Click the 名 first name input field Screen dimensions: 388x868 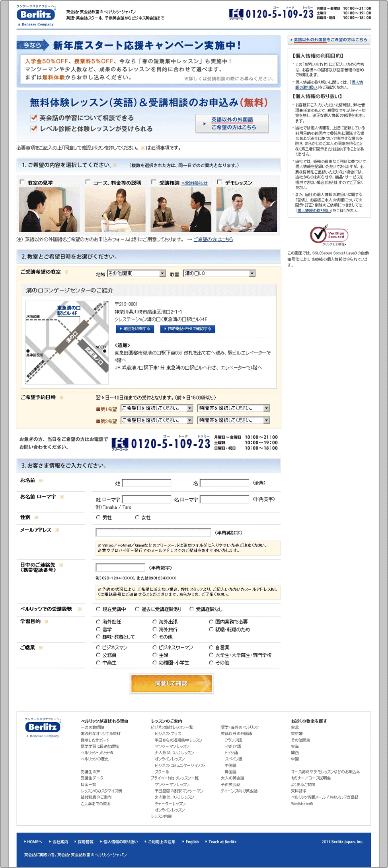pos(224,483)
